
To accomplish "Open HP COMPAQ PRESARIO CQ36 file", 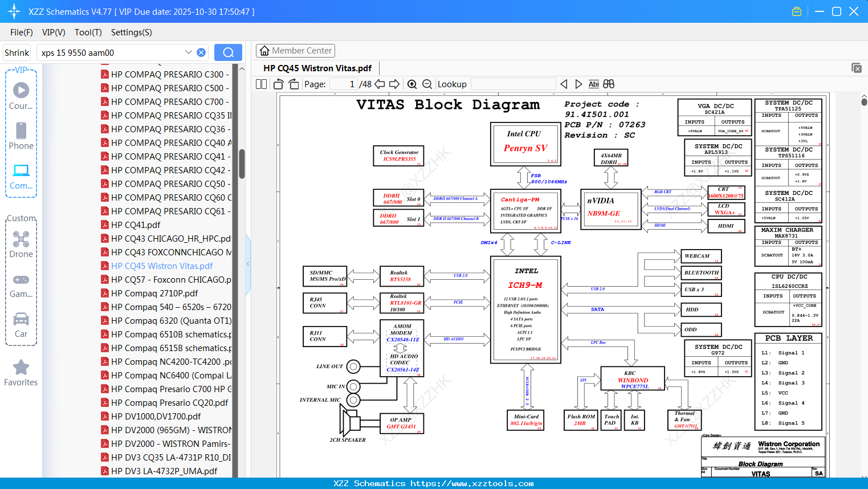I will (166, 129).
